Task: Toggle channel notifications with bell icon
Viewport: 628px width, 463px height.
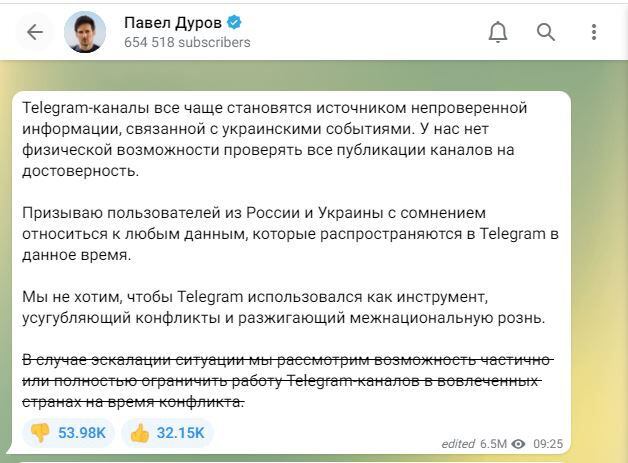Action: [x=497, y=32]
